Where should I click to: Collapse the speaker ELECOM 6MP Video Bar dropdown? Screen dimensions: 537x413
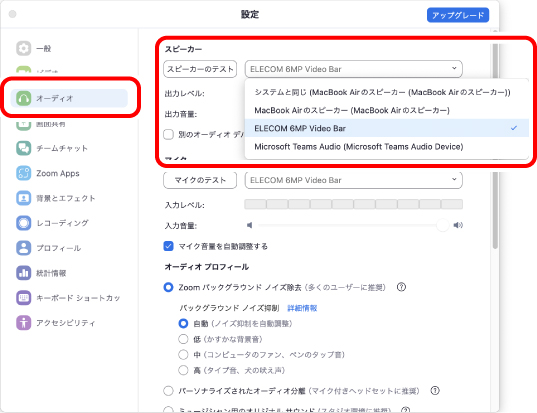click(x=353, y=69)
